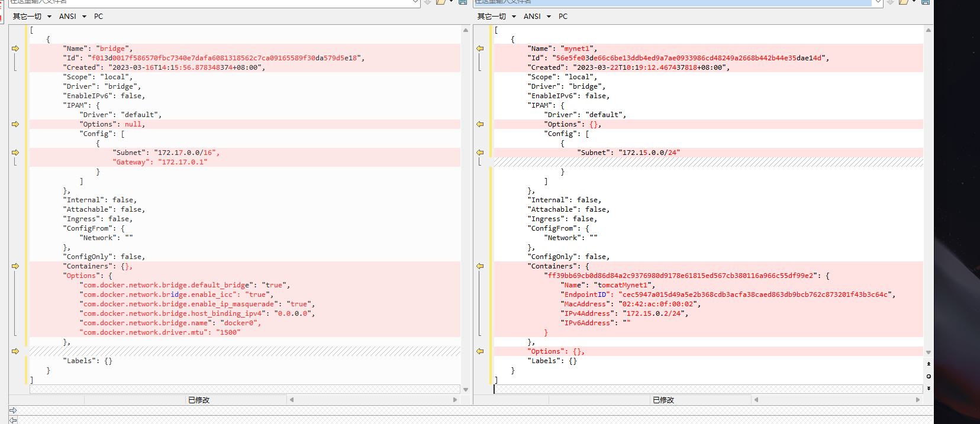Copy left Subnet 172.17.0.0/16 section to right

[15, 153]
